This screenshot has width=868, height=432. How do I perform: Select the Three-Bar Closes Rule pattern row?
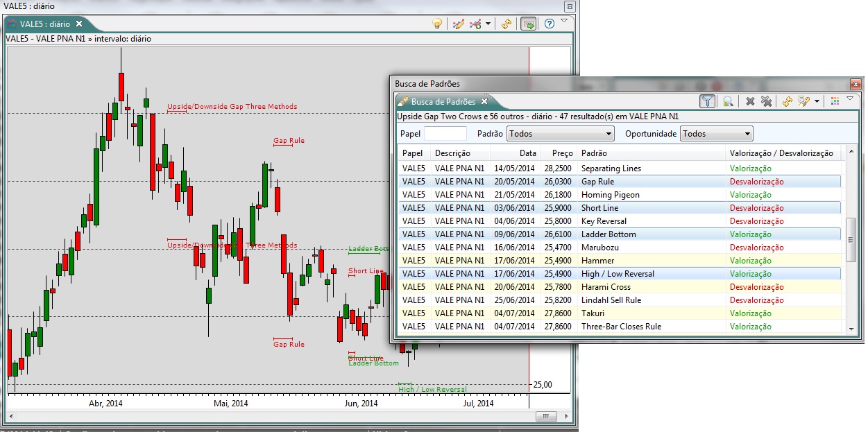coord(619,327)
